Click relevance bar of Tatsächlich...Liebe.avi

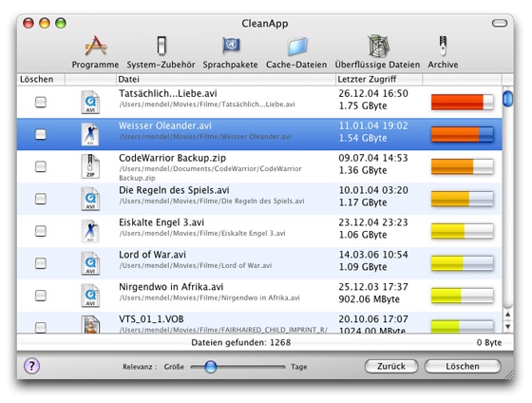(x=462, y=102)
